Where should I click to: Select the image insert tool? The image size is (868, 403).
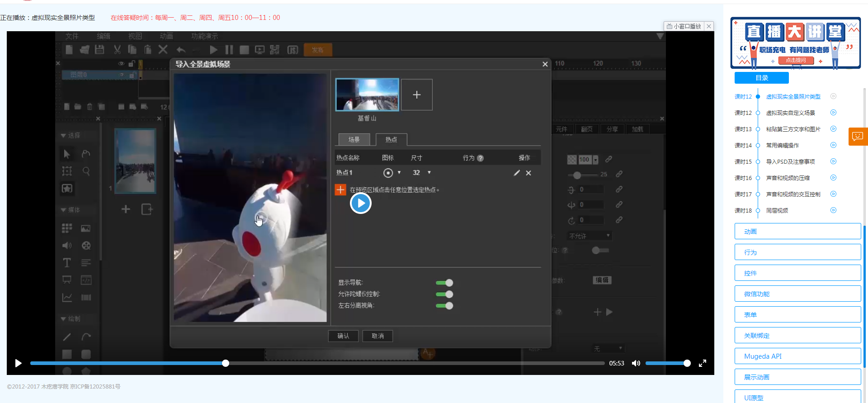click(x=85, y=228)
